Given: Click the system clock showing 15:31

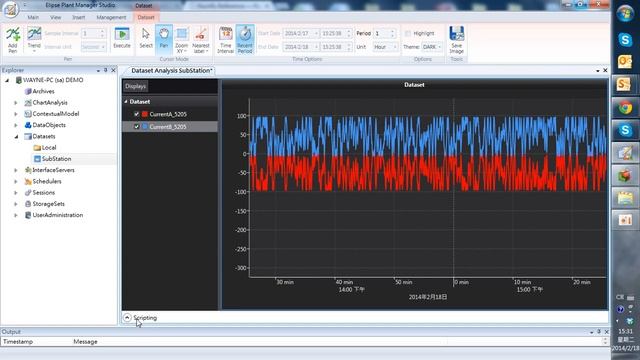Looking at the screenshot, I should 625,331.
